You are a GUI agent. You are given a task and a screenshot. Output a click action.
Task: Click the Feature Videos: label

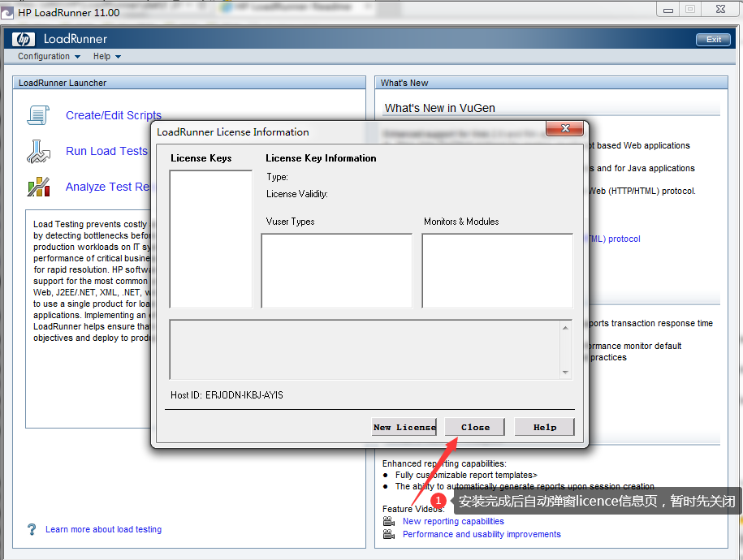pyautogui.click(x=413, y=509)
